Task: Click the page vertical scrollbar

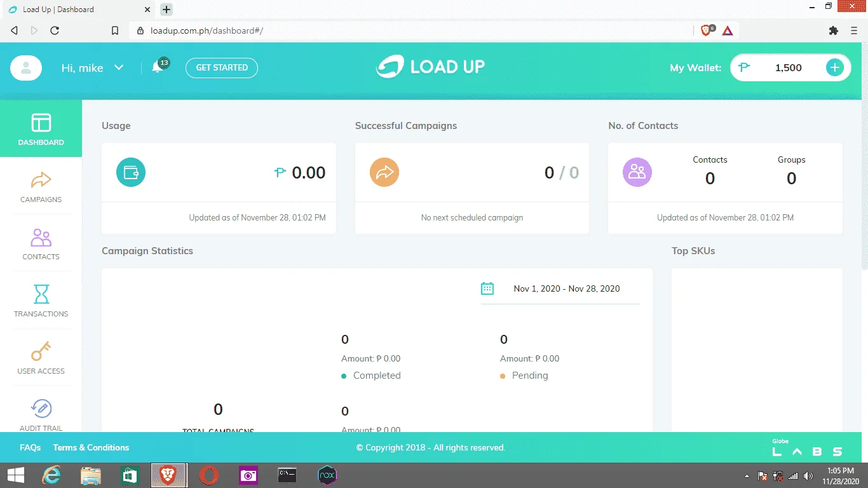Action: coord(864,156)
